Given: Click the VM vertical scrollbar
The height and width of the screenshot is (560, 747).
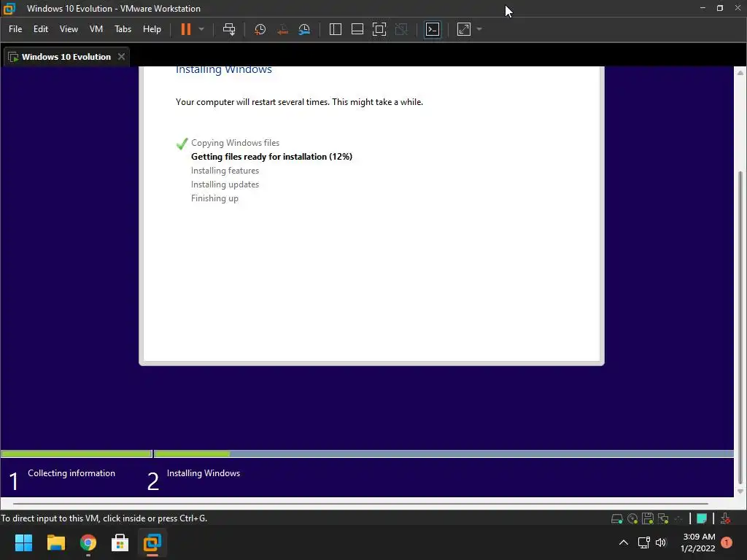Looking at the screenshot, I should [740, 327].
